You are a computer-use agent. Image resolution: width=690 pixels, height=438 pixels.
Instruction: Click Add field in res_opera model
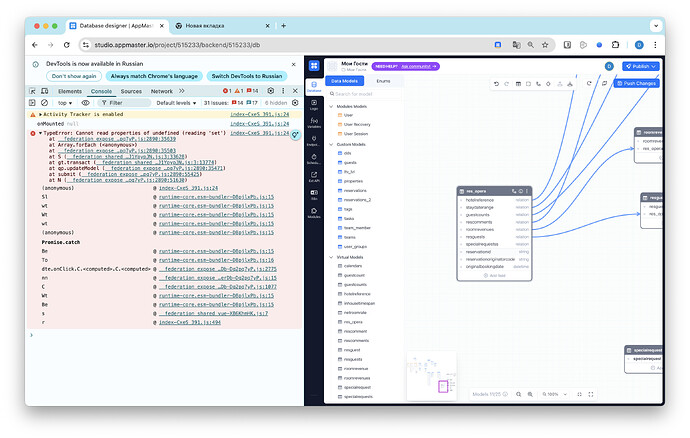coord(495,276)
